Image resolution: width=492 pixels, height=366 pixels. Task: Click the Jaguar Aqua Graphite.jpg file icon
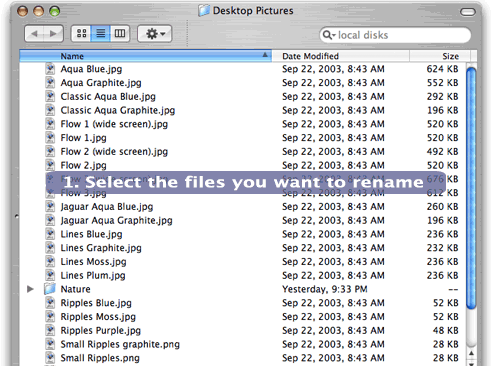click(x=50, y=220)
